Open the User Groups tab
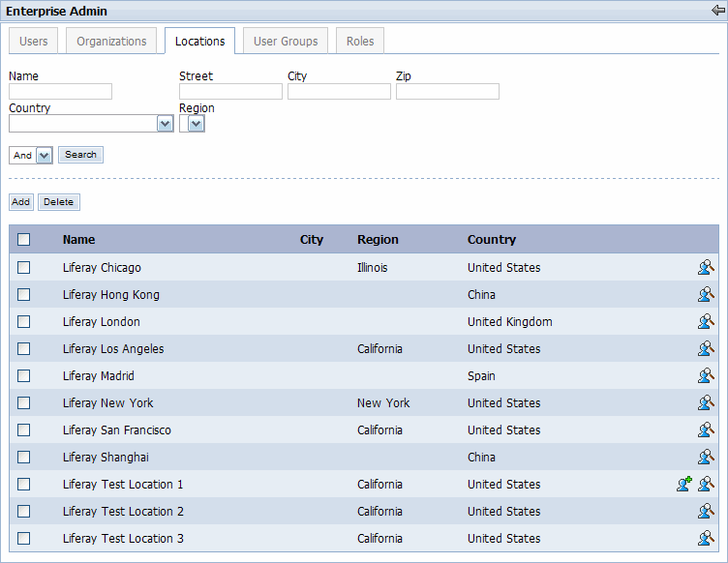The image size is (728, 563). pyautogui.click(x=286, y=42)
